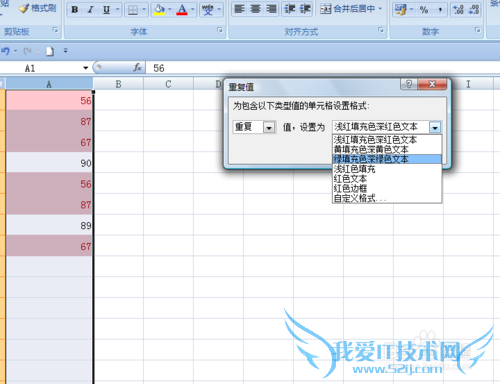Toggle Bold formatting

75,10
